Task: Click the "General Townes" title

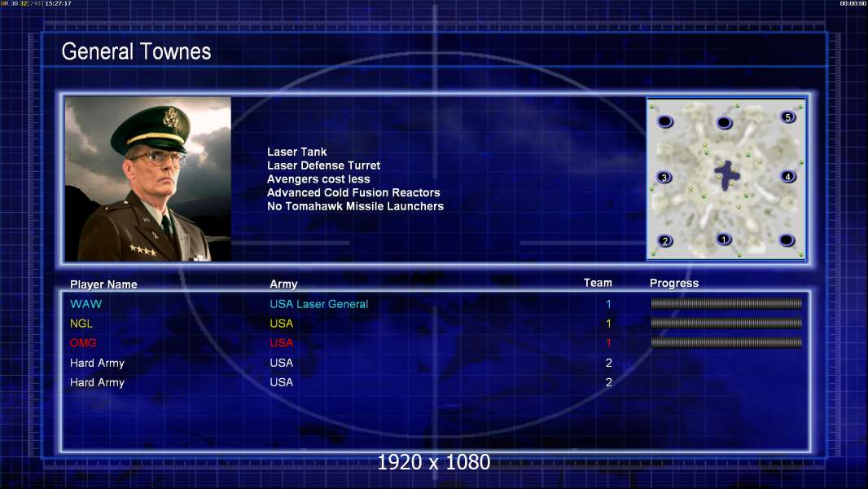Action: pyautogui.click(x=136, y=51)
